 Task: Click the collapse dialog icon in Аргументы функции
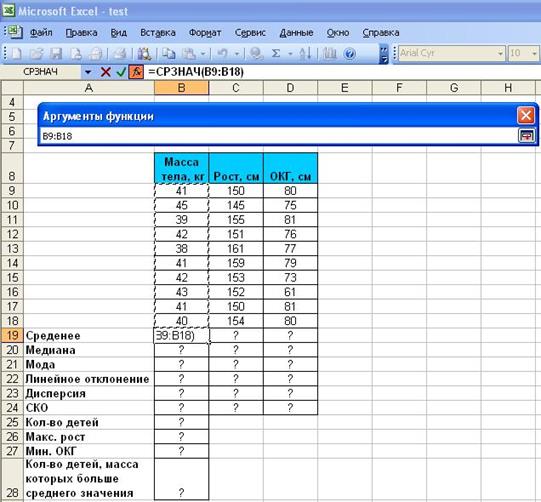[526, 136]
